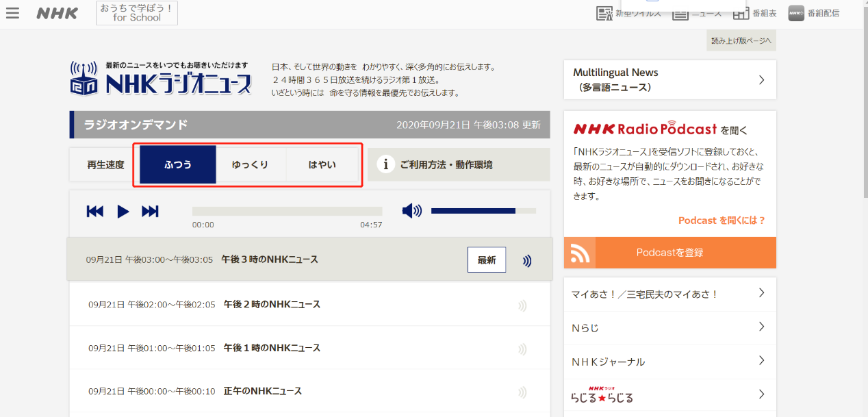The image size is (868, 417).
Task: Select ふつう playback speed
Action: click(178, 164)
